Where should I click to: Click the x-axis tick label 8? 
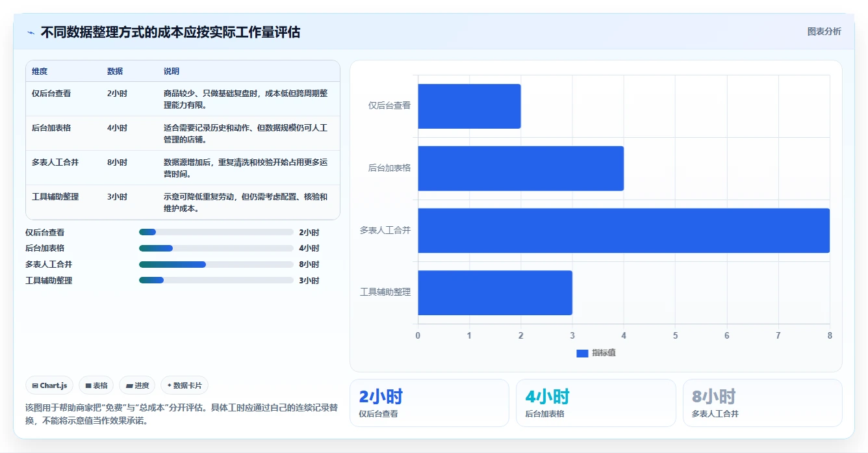pyautogui.click(x=830, y=335)
